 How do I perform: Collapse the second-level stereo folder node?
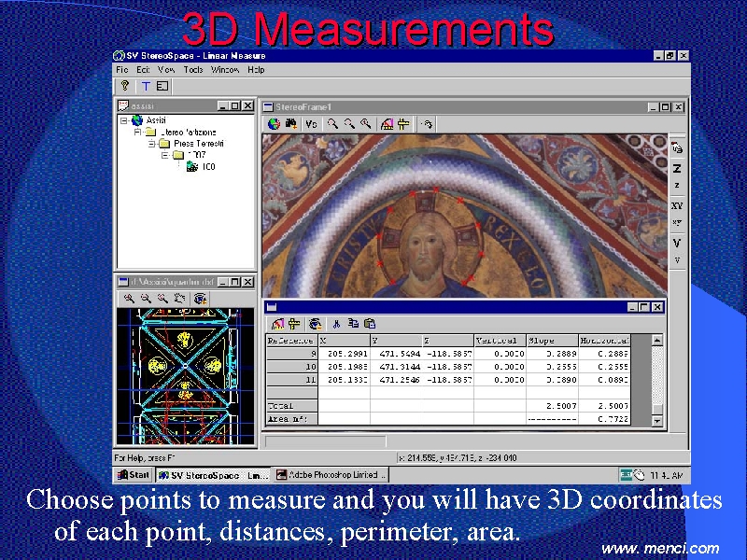(x=137, y=132)
